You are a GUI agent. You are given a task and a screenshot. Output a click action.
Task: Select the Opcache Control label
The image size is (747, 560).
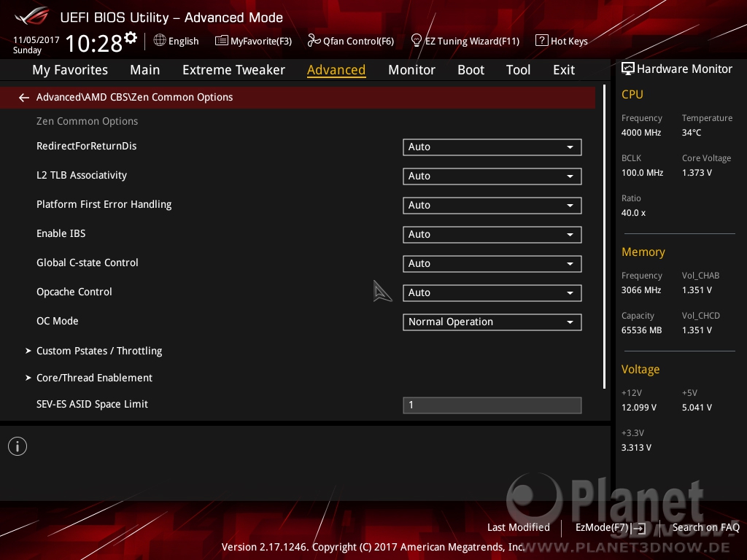pos(74,292)
